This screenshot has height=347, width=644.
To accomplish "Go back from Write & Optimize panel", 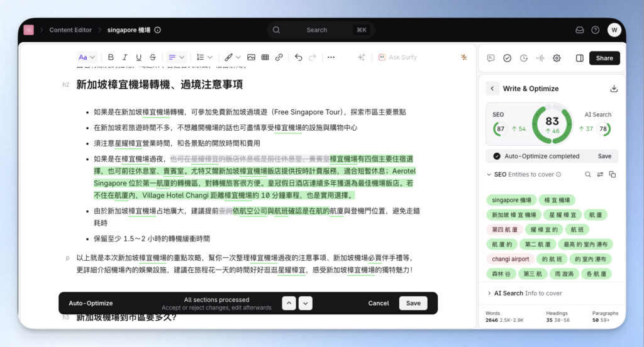I will [492, 88].
